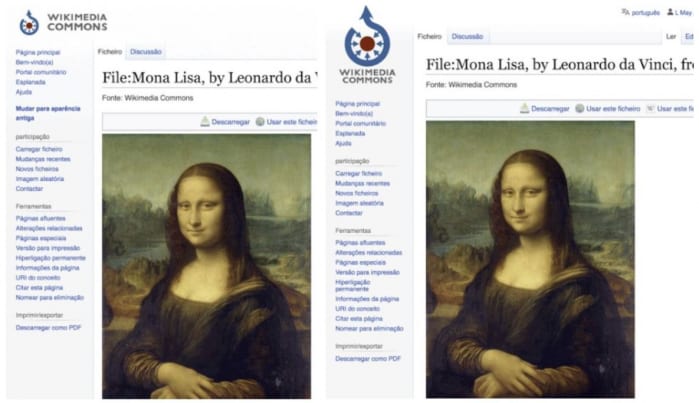Click the small Wikimedia Commons logo icon
Image resolution: width=699 pixels, height=403 pixels.
(x=29, y=23)
